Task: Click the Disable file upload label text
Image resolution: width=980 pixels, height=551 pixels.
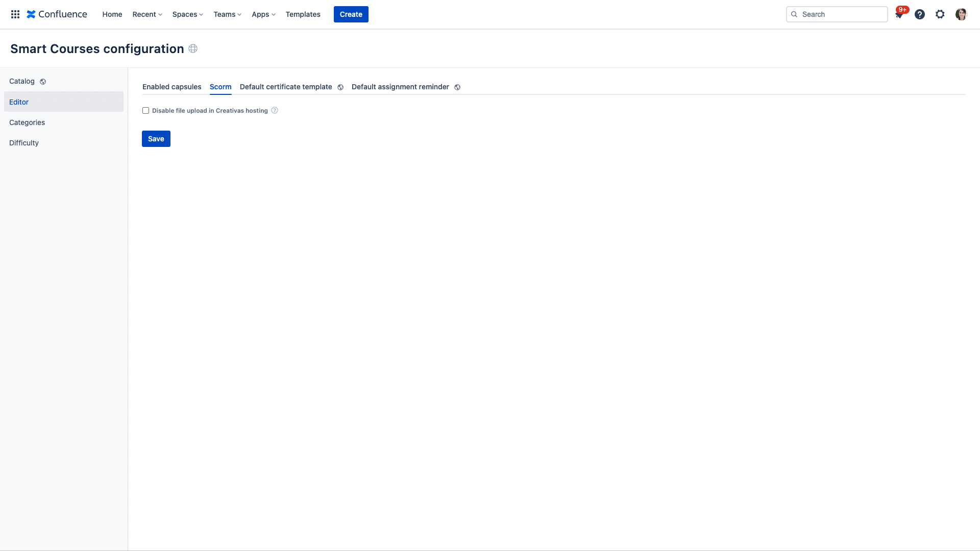Action: point(210,111)
